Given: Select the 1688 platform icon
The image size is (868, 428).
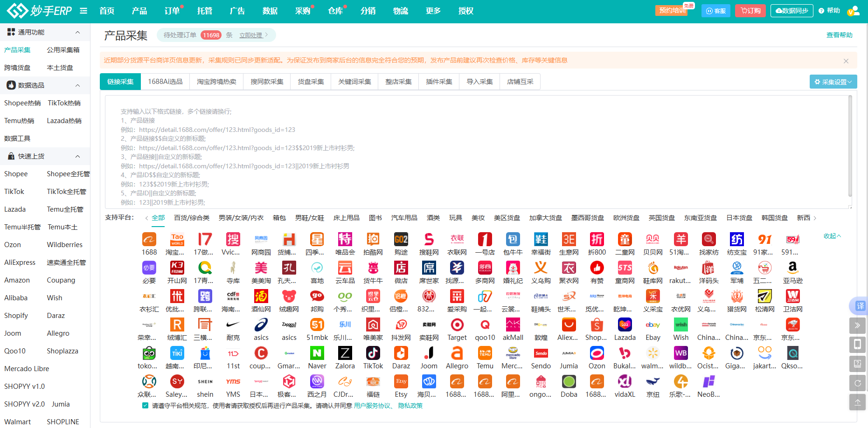Looking at the screenshot, I should pos(149,240).
